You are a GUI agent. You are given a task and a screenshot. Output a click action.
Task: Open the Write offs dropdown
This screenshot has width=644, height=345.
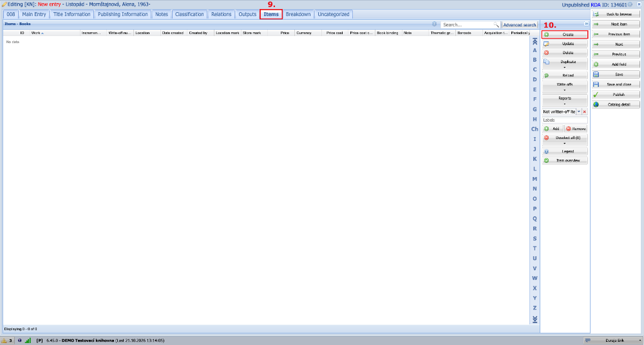pyautogui.click(x=565, y=87)
